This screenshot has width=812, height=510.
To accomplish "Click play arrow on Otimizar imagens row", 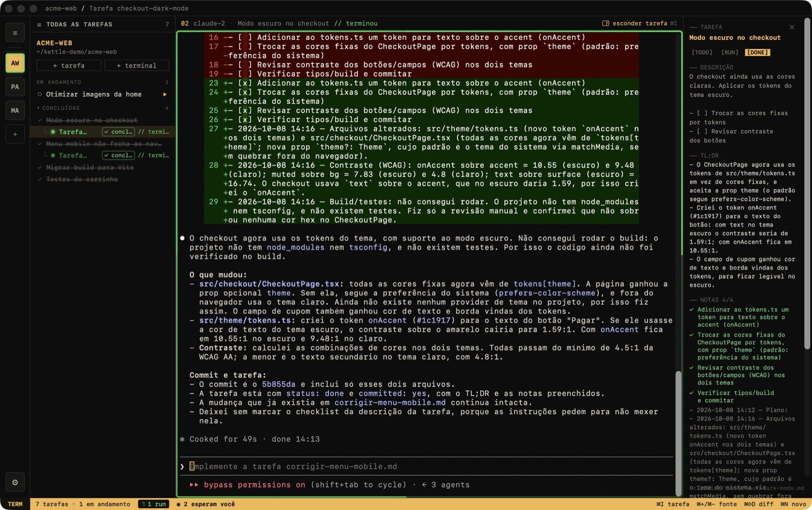I will (164, 94).
